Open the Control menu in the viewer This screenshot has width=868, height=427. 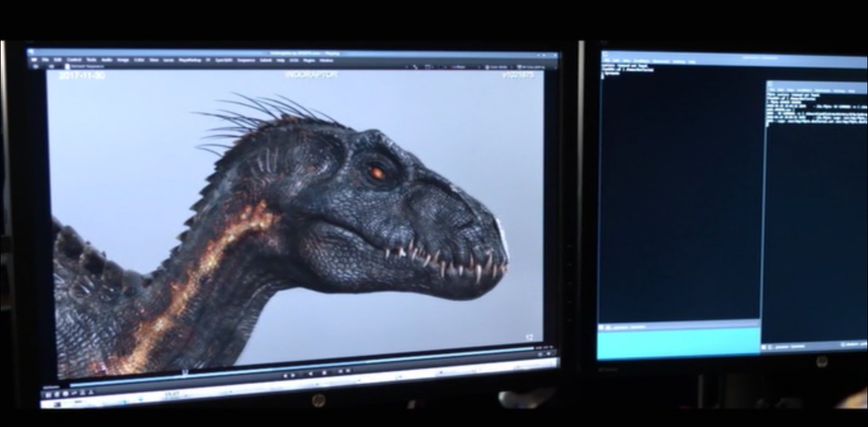tap(74, 60)
